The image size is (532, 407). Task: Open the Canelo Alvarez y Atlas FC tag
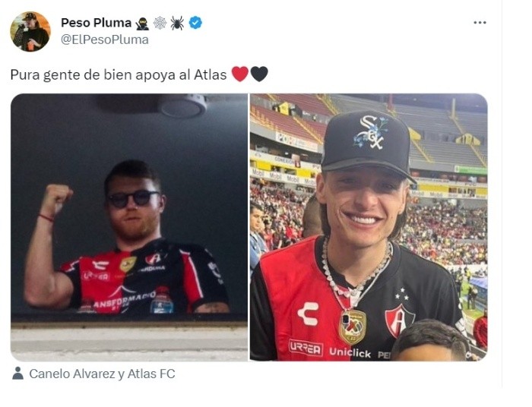point(102,374)
